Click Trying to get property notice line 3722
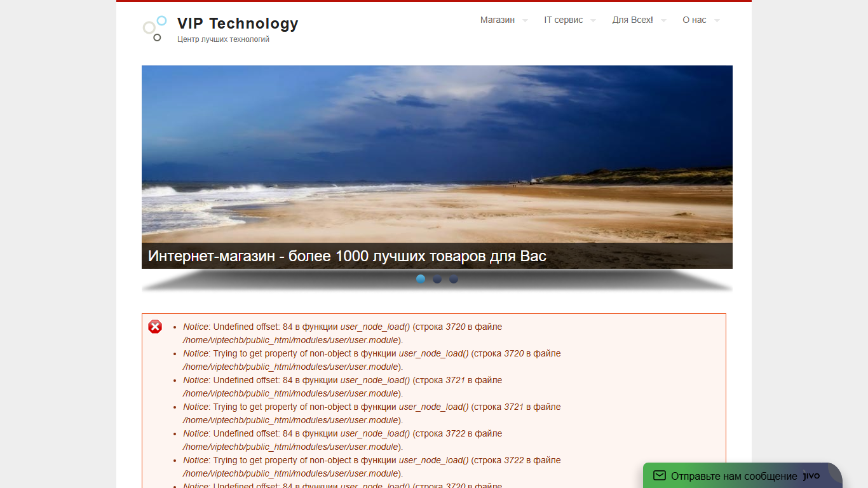 [372, 467]
